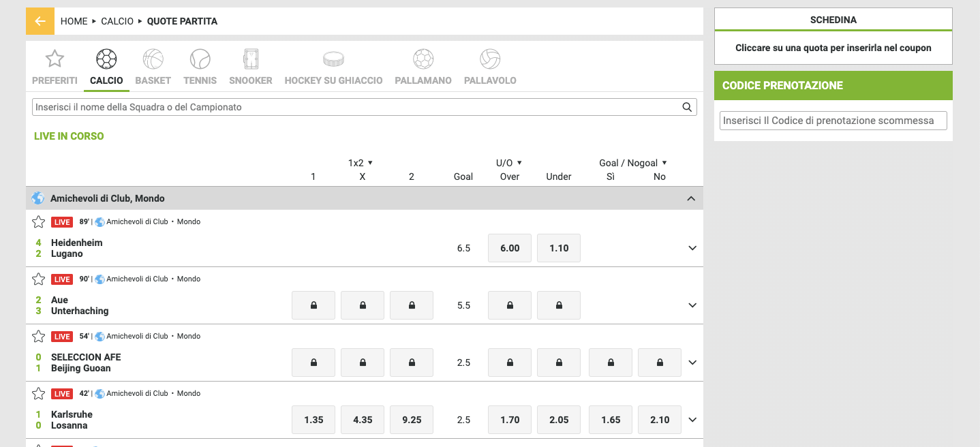Image resolution: width=980 pixels, height=447 pixels.
Task: Select the Hockey su Ghiaccio icon
Action: pos(333,59)
